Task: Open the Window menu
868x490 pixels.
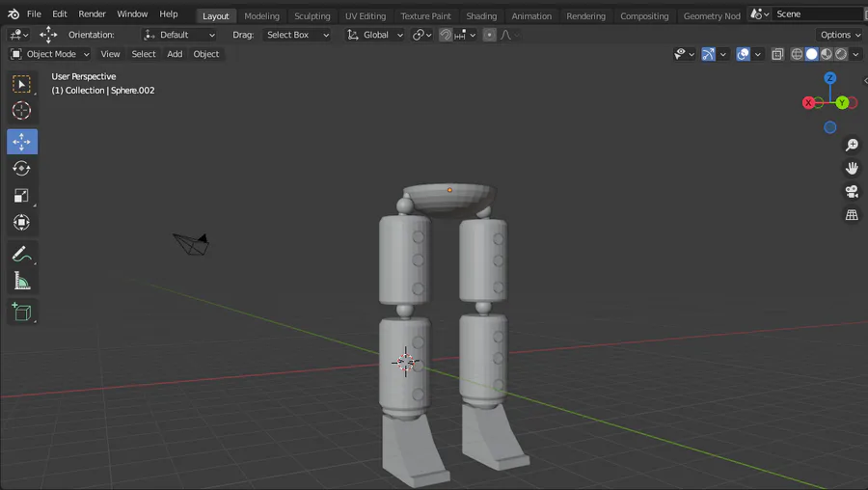Action: (x=132, y=14)
